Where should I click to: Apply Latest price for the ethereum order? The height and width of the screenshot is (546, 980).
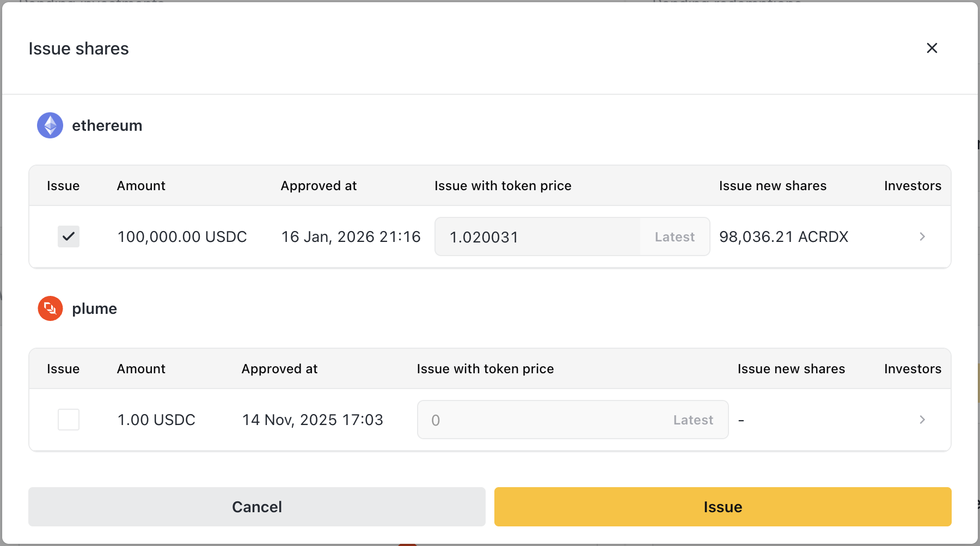(675, 237)
